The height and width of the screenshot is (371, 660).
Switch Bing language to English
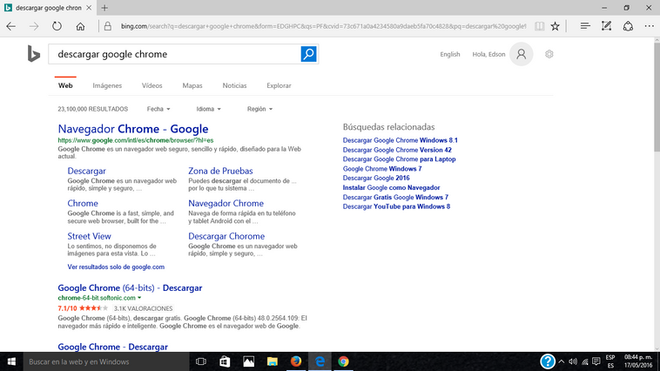click(x=450, y=54)
